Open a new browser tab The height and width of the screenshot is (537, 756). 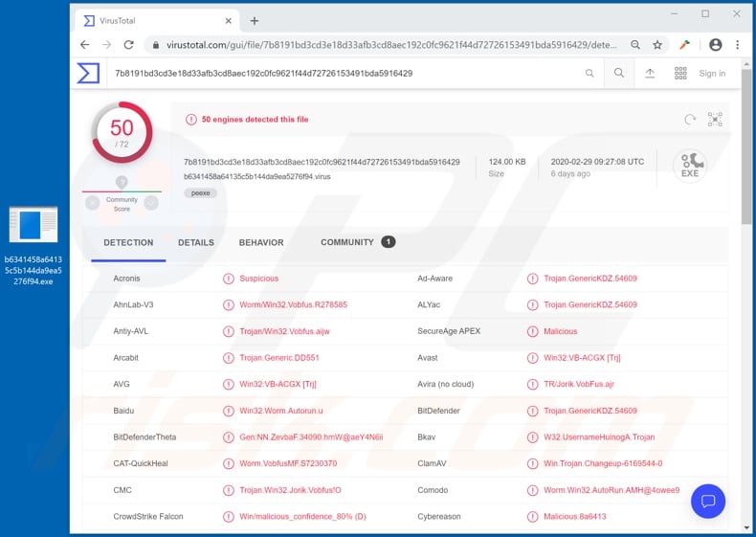click(x=255, y=21)
